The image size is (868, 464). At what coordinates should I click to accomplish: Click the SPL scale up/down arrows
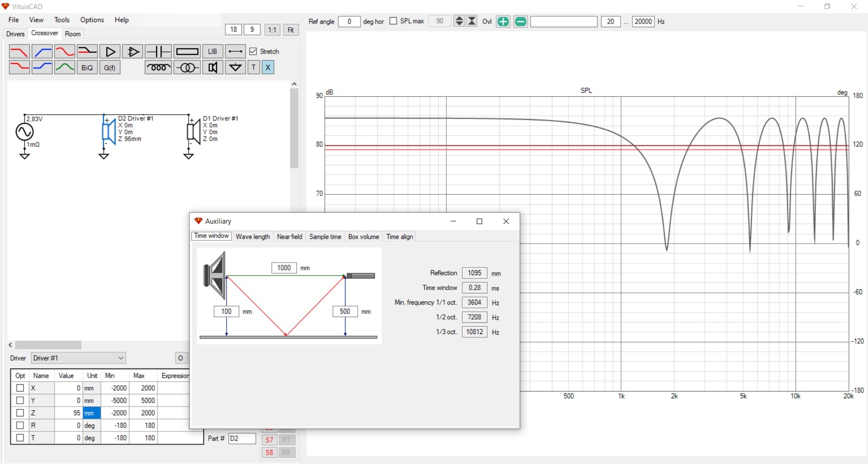point(459,21)
